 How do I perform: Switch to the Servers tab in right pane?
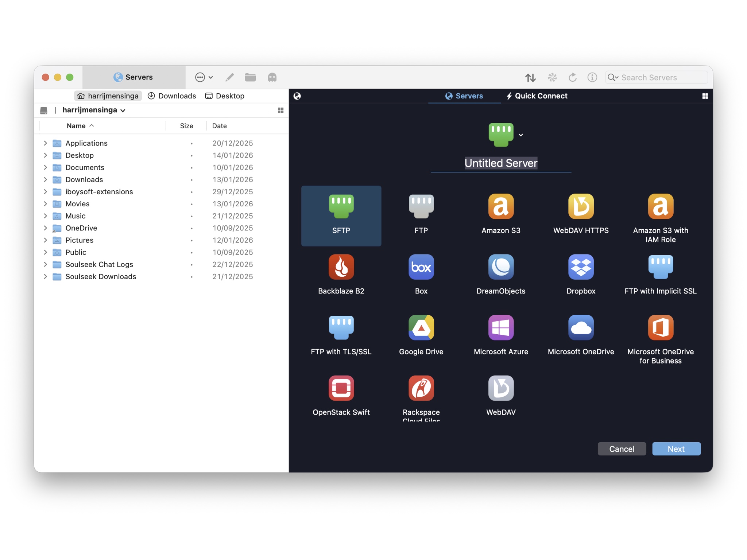(464, 96)
